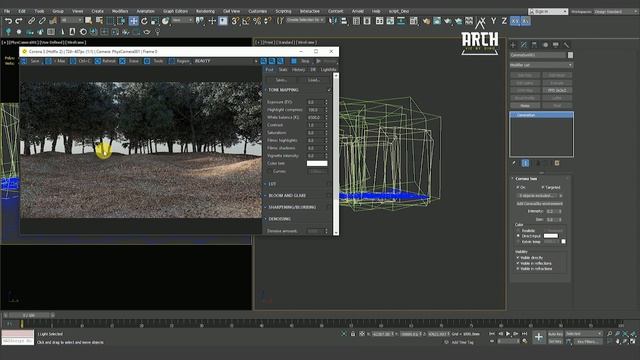The image size is (640, 360).
Task: Click the Color tint white swatch
Action: point(317,163)
